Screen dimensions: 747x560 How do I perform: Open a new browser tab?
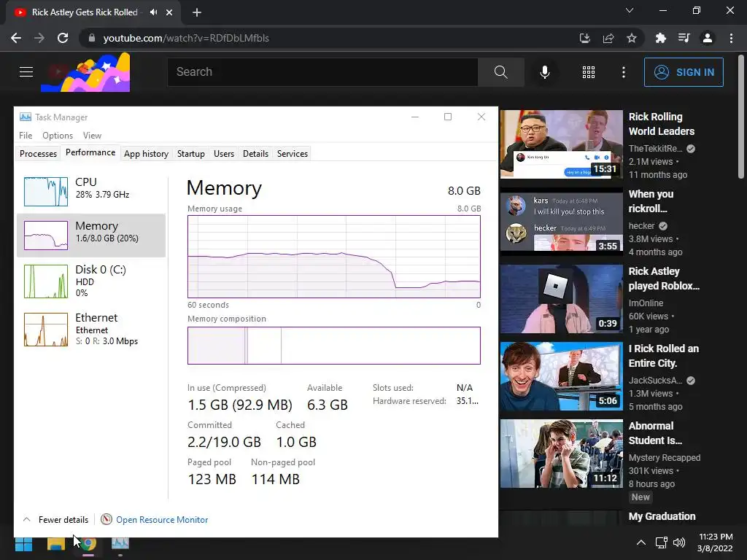(197, 12)
